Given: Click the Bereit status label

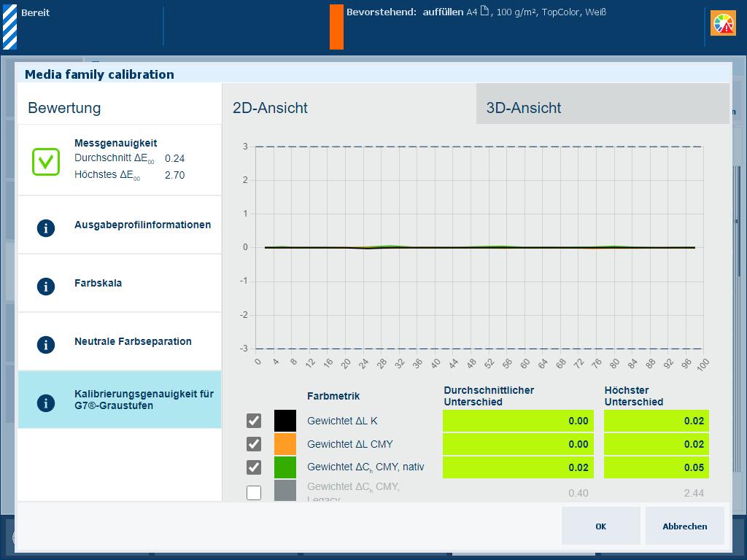Looking at the screenshot, I should point(35,13).
